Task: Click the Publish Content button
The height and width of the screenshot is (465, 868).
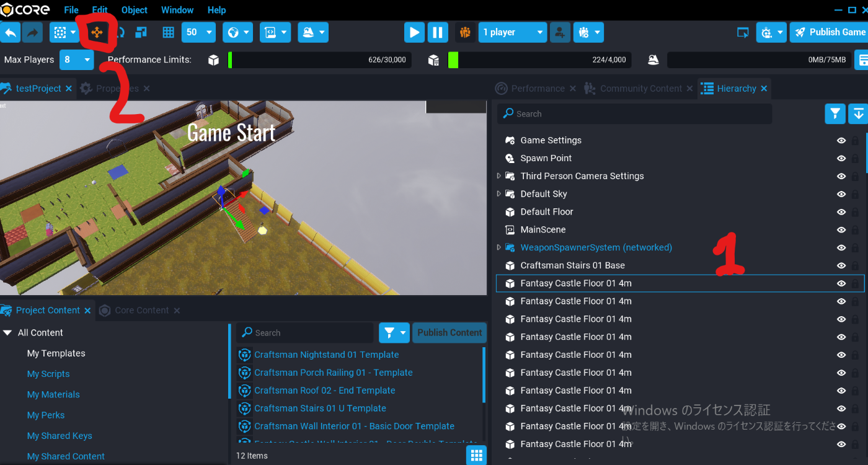Action: point(449,332)
